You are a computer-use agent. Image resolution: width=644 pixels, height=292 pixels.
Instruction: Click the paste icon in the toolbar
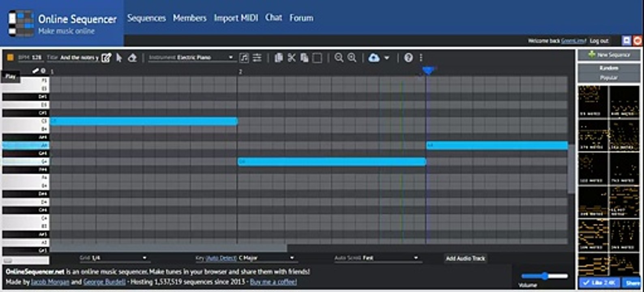click(x=304, y=58)
